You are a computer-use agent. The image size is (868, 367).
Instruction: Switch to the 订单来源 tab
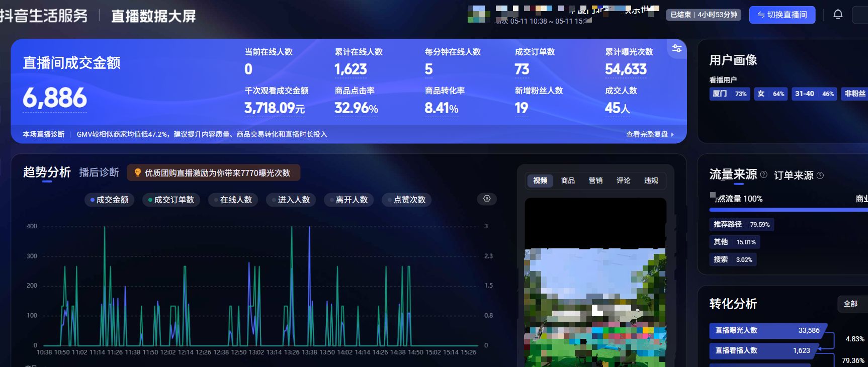(x=794, y=175)
